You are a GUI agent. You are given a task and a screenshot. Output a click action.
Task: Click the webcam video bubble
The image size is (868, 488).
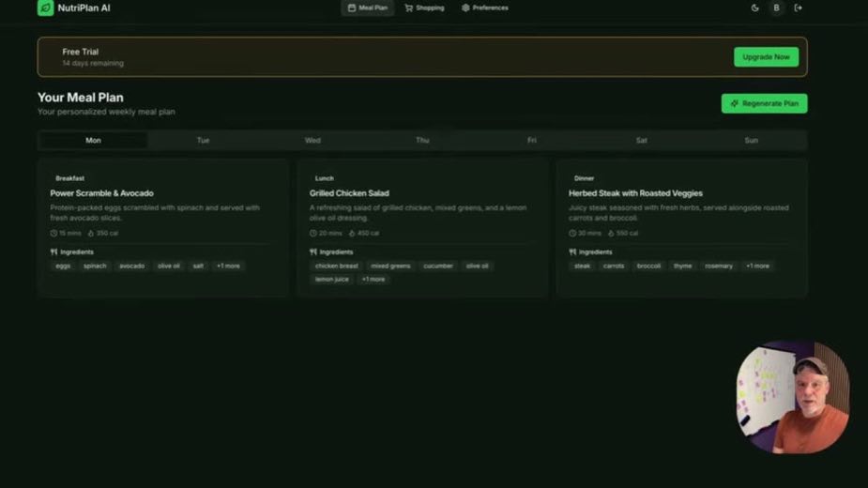793,397
